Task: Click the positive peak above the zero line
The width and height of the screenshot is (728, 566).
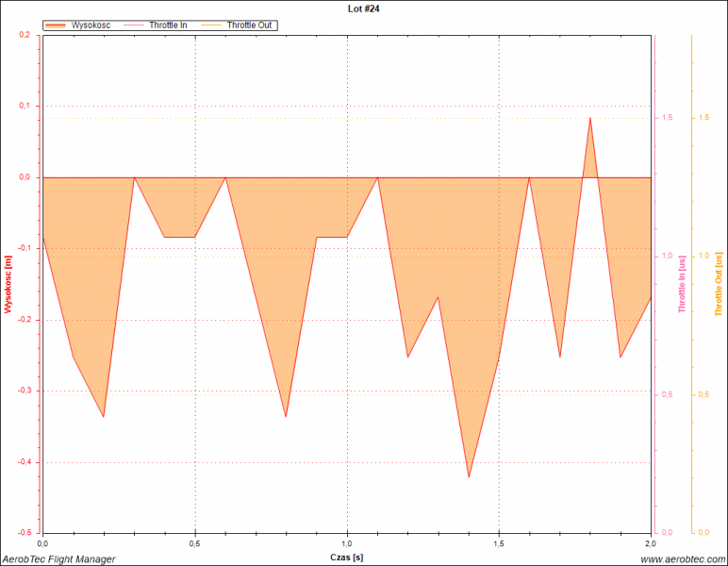Action: [x=590, y=119]
